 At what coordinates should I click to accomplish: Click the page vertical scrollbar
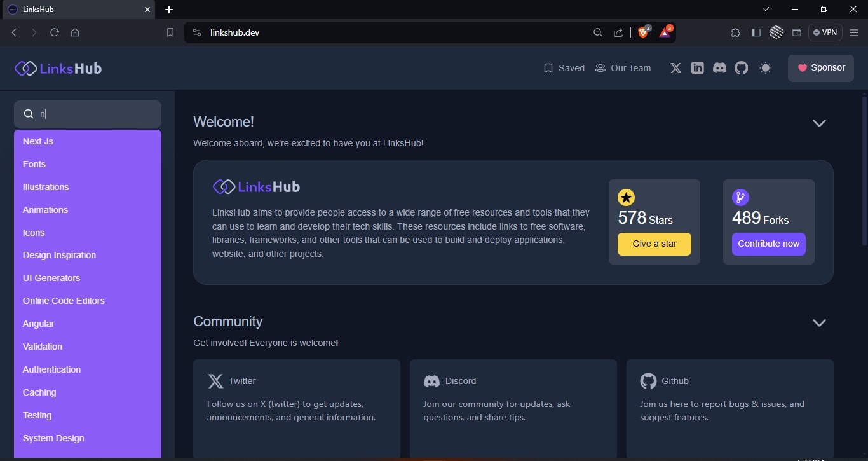(x=864, y=170)
